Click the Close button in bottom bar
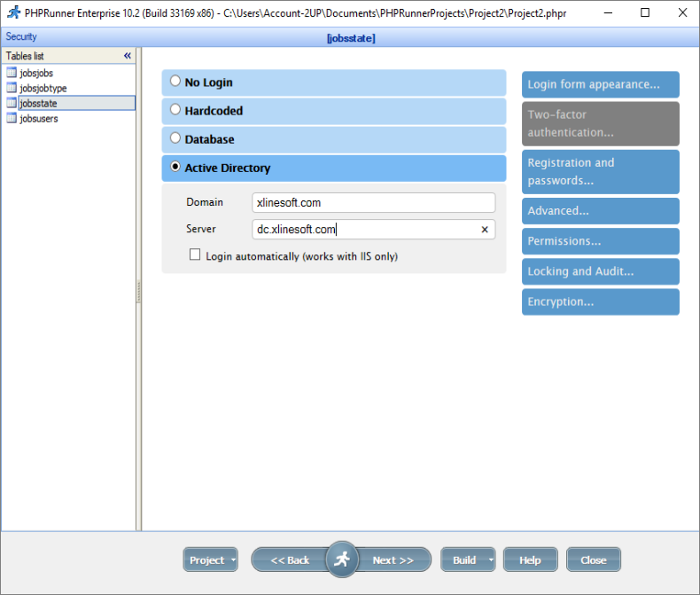Image resolution: width=700 pixels, height=595 pixels. 594,560
